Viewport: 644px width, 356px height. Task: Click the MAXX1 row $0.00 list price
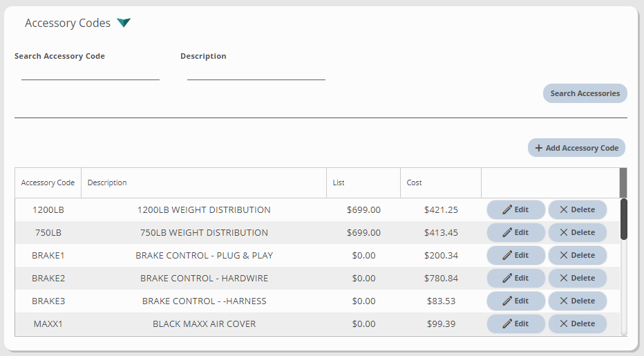click(x=363, y=324)
